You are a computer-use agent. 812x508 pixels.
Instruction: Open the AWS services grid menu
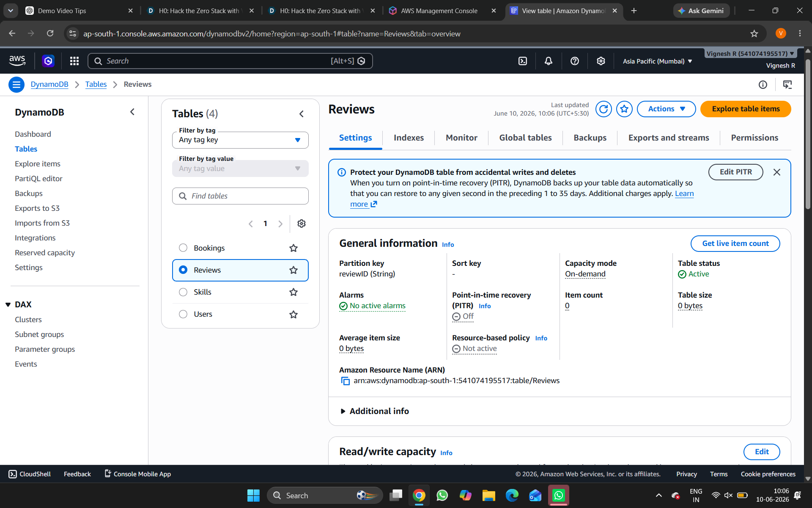[x=74, y=61]
